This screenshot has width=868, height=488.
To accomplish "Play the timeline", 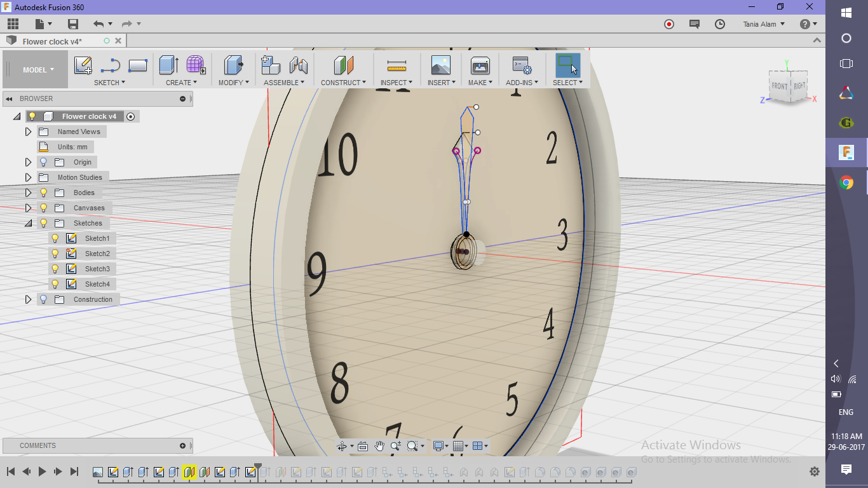I will (43, 471).
